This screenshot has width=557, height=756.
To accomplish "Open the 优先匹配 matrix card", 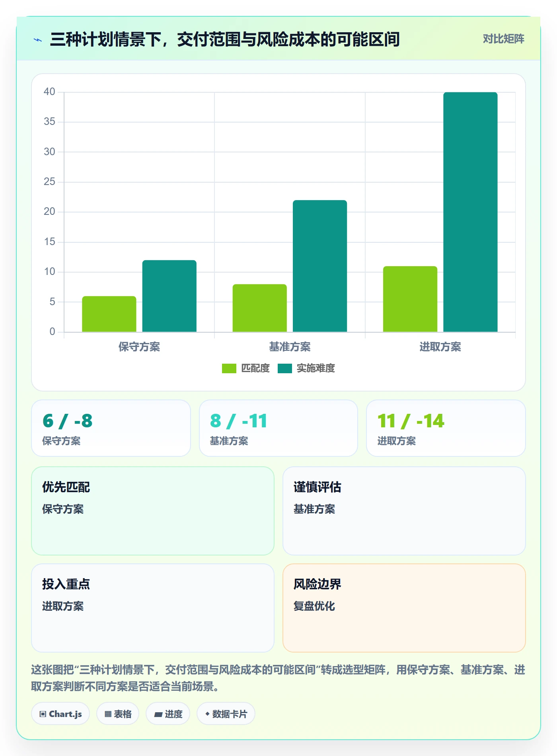I will tap(153, 511).
